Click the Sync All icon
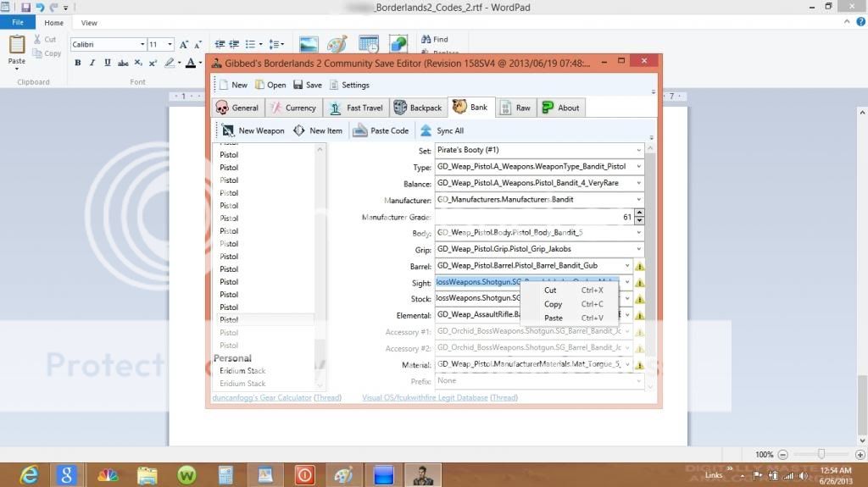The image size is (868, 487). (x=426, y=130)
